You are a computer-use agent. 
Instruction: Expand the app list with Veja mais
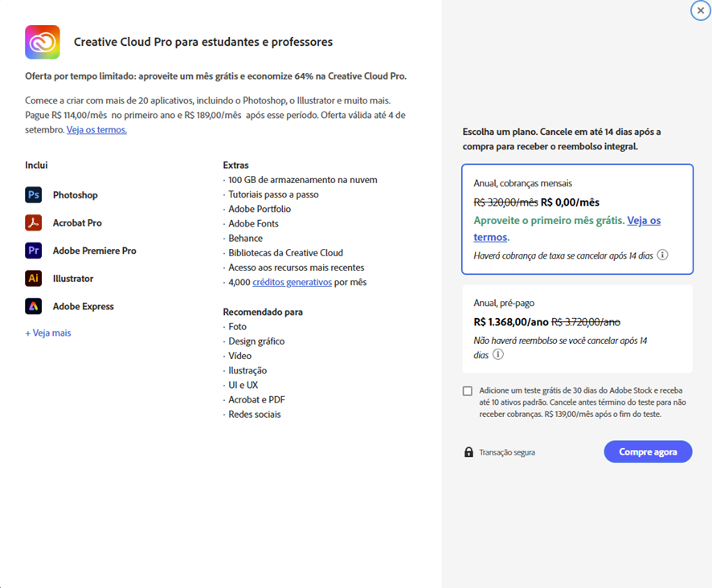[48, 333]
